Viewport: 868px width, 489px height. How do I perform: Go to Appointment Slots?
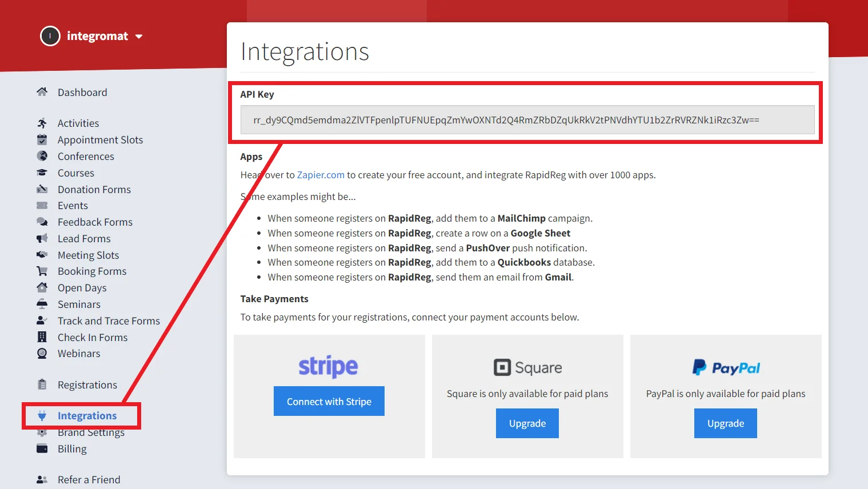point(101,140)
